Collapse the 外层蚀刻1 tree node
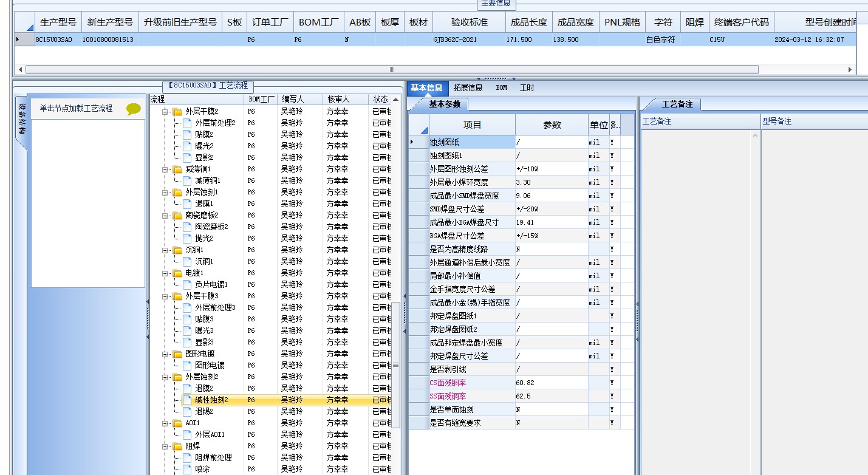Viewport: 868px width, 475px height. click(165, 193)
